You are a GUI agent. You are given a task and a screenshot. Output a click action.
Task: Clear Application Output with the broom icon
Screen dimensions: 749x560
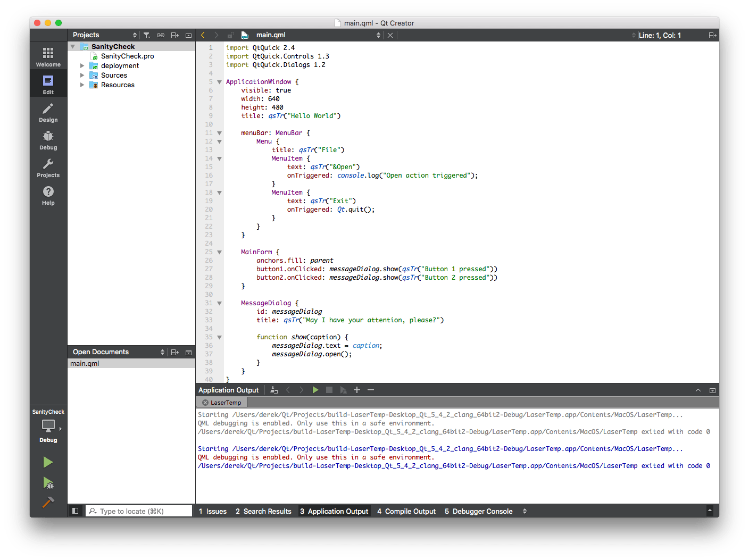[274, 390]
